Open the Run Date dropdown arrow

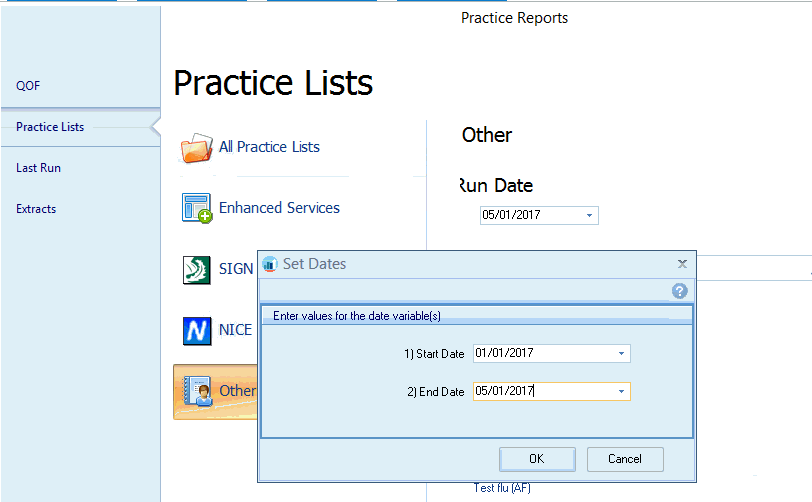(589, 215)
